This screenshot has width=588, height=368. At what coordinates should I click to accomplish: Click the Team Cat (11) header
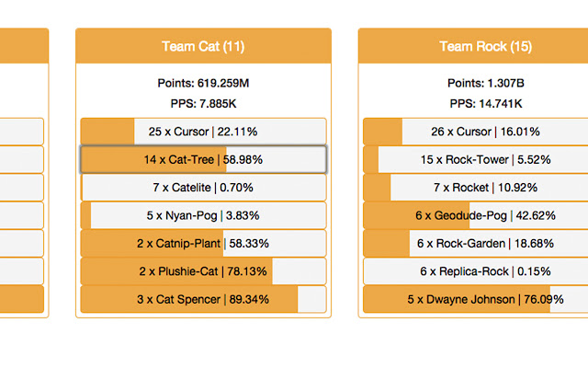(203, 46)
